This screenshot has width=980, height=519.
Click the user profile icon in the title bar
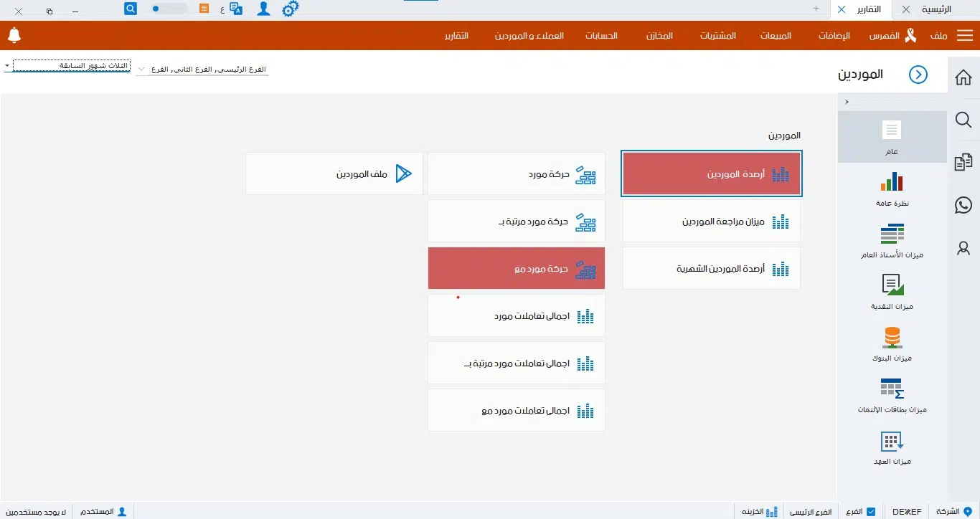click(263, 9)
